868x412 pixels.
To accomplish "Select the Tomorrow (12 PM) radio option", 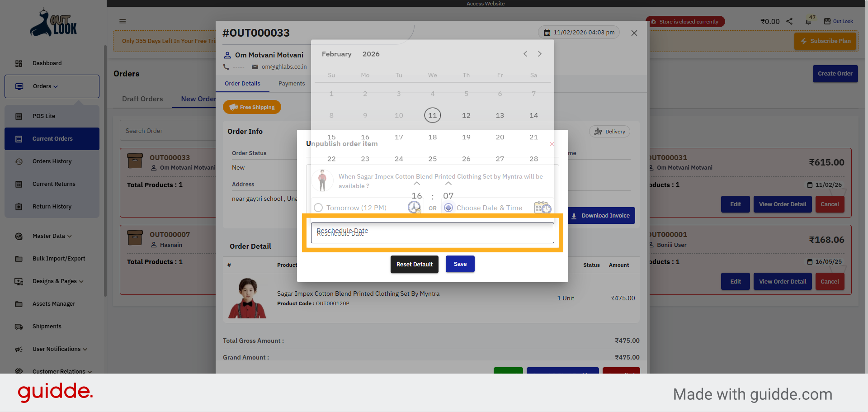I will click(x=318, y=208).
